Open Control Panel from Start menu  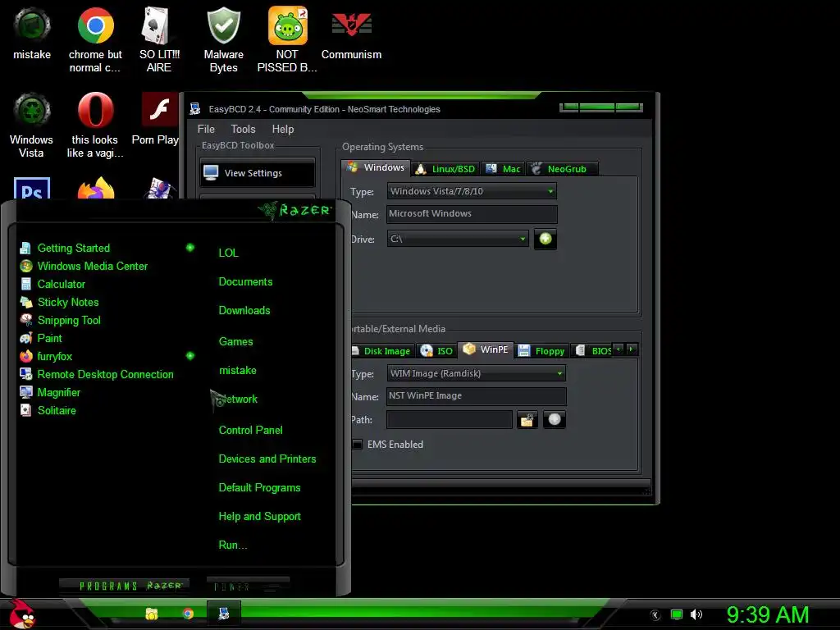[251, 430]
